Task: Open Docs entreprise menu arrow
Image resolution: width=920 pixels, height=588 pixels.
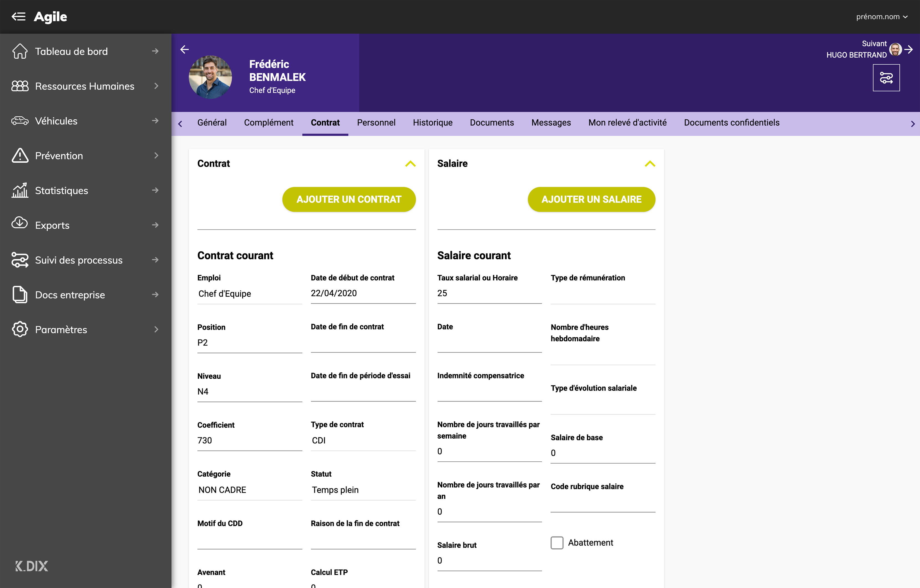Action: tap(155, 294)
